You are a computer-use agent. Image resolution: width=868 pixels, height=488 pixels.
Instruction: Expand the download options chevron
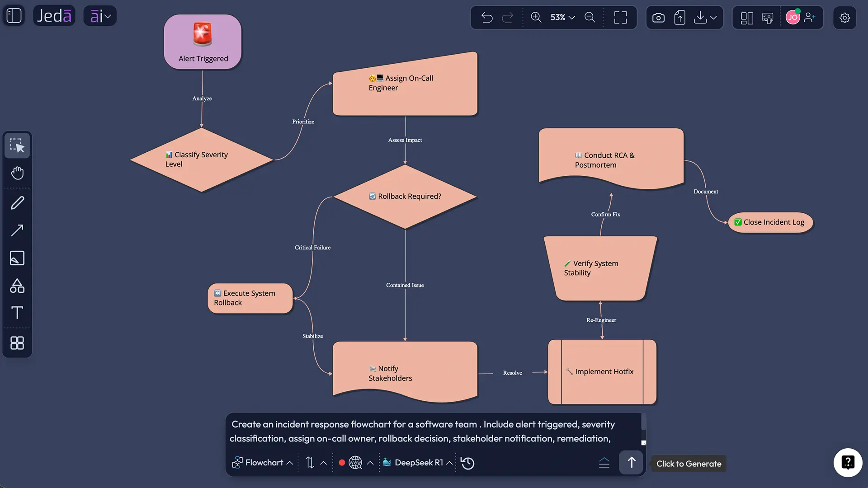pos(713,18)
